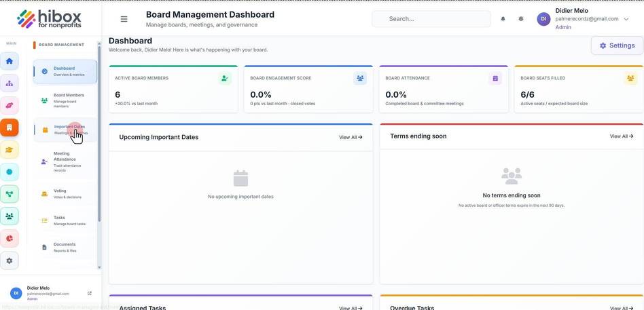Open the purple org-chart sidebar icon
This screenshot has width=644, height=310.
[x=10, y=83]
